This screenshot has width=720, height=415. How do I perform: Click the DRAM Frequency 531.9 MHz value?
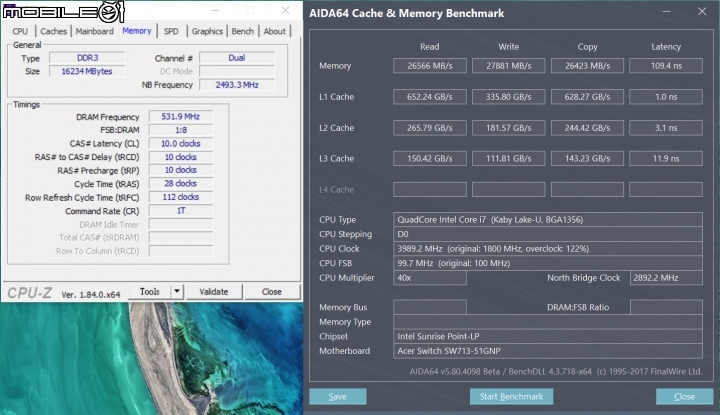(181, 117)
